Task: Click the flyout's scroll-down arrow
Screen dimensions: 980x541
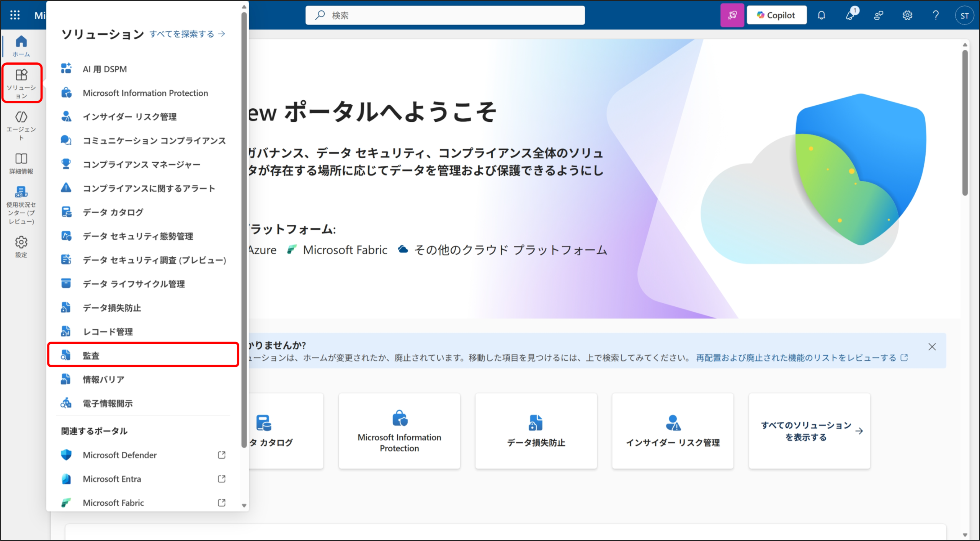Action: [x=244, y=505]
